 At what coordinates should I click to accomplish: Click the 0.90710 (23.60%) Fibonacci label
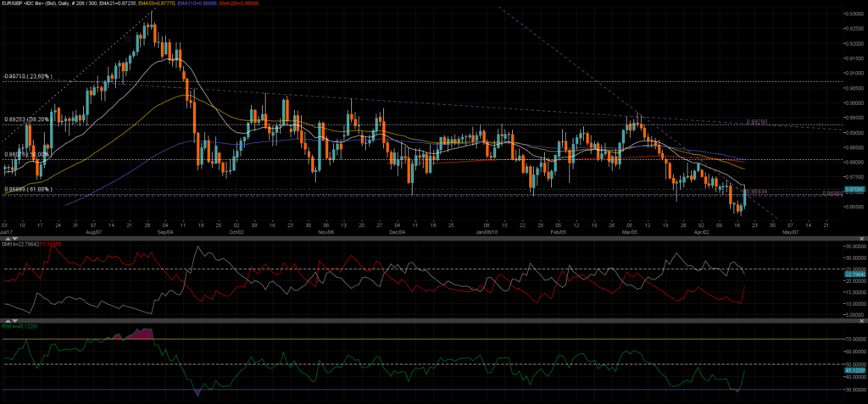(x=28, y=75)
